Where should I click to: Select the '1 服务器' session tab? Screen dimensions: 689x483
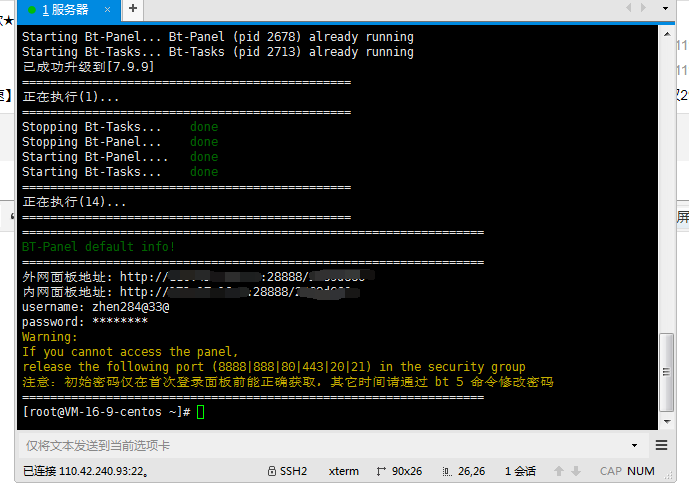tap(69, 10)
